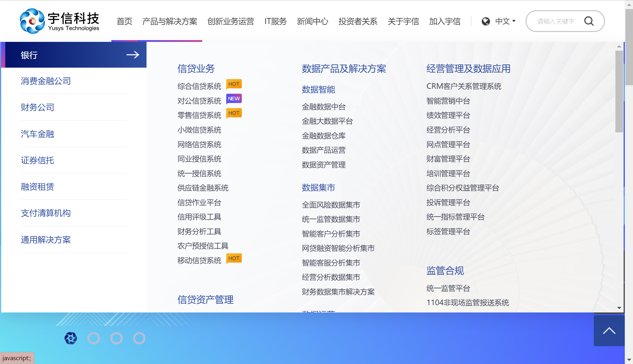Expand the 支付清算机构 category

[46, 213]
